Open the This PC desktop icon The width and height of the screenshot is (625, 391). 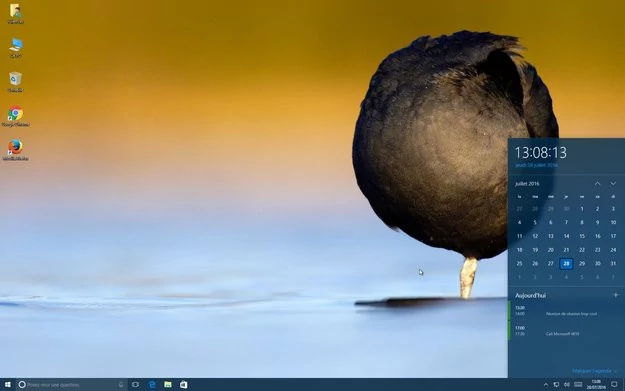click(16, 48)
